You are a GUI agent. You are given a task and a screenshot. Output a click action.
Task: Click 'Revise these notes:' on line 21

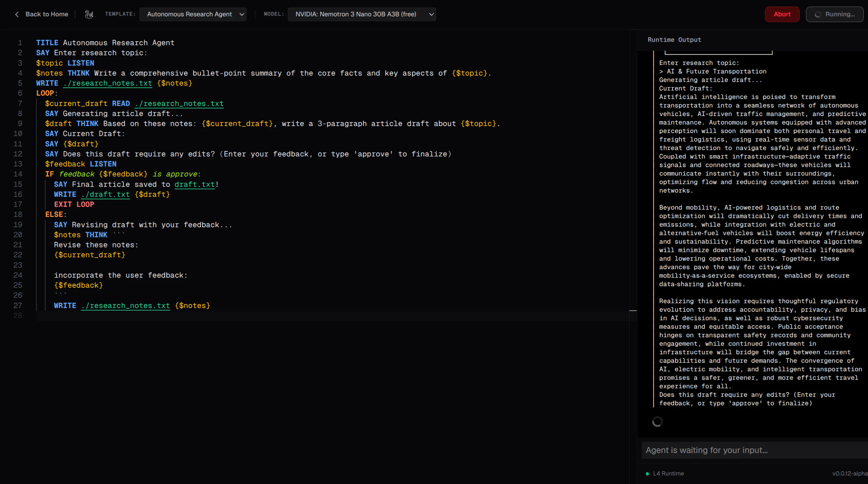pyautogui.click(x=96, y=245)
